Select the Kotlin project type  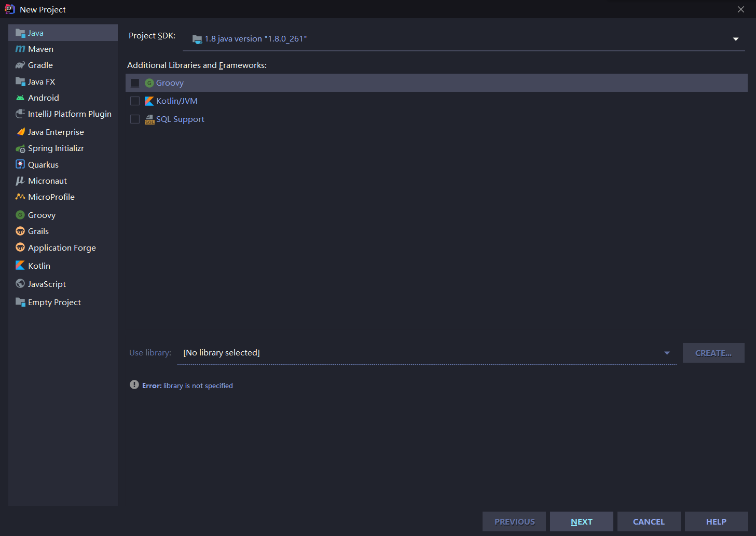tap(63, 266)
